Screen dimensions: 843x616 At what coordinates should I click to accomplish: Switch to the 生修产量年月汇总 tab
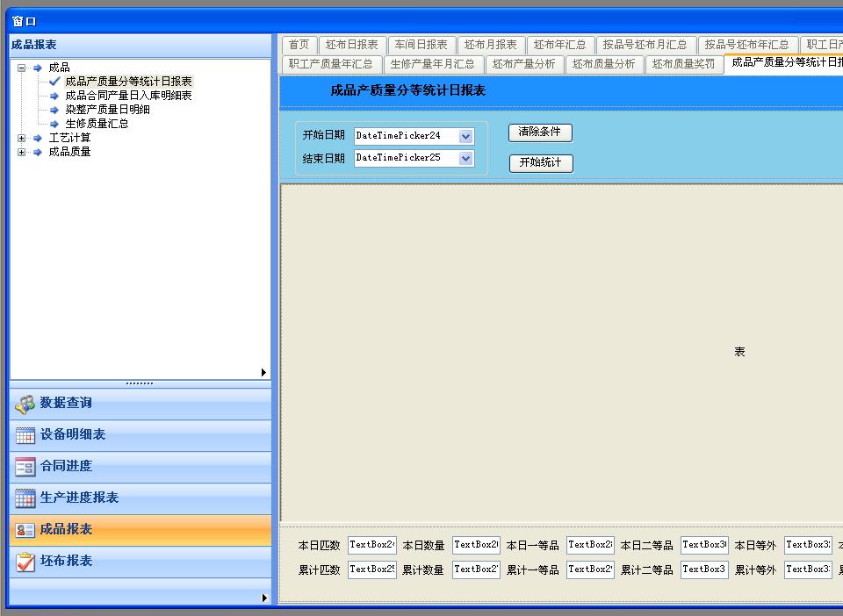[x=433, y=64]
